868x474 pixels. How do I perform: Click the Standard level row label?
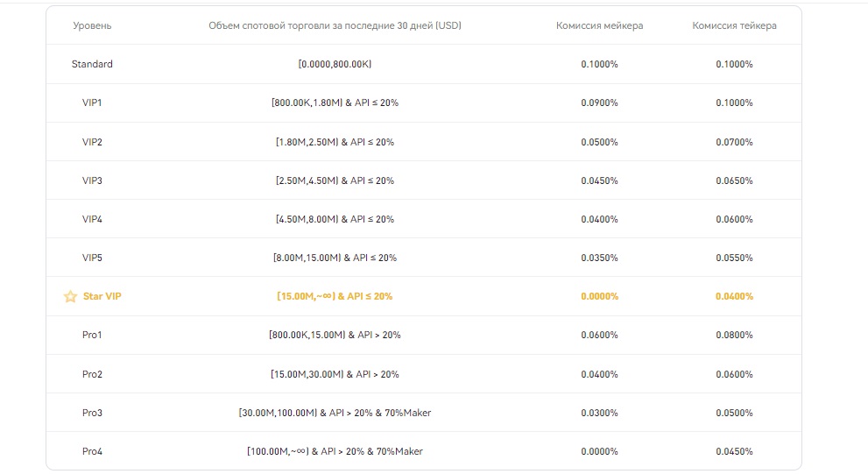(x=92, y=64)
